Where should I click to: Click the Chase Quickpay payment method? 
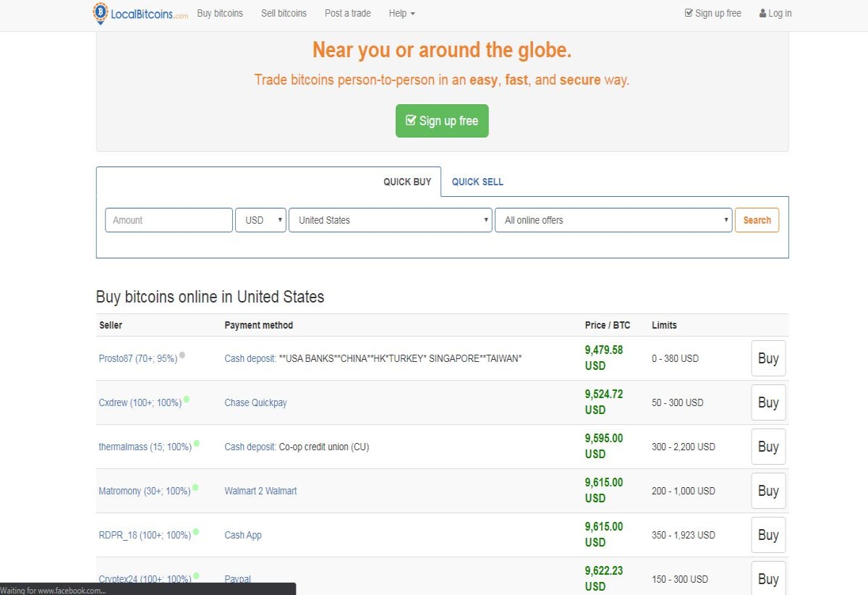(255, 402)
